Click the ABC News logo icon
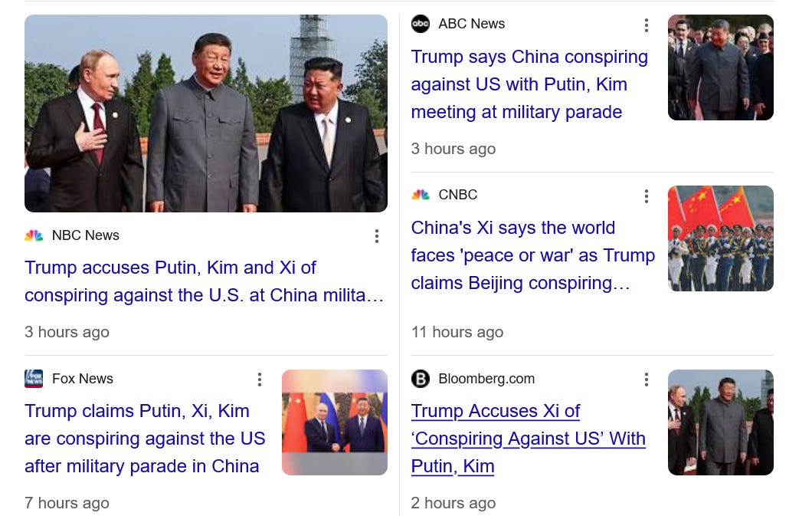The width and height of the screenshot is (812, 516). (x=421, y=24)
